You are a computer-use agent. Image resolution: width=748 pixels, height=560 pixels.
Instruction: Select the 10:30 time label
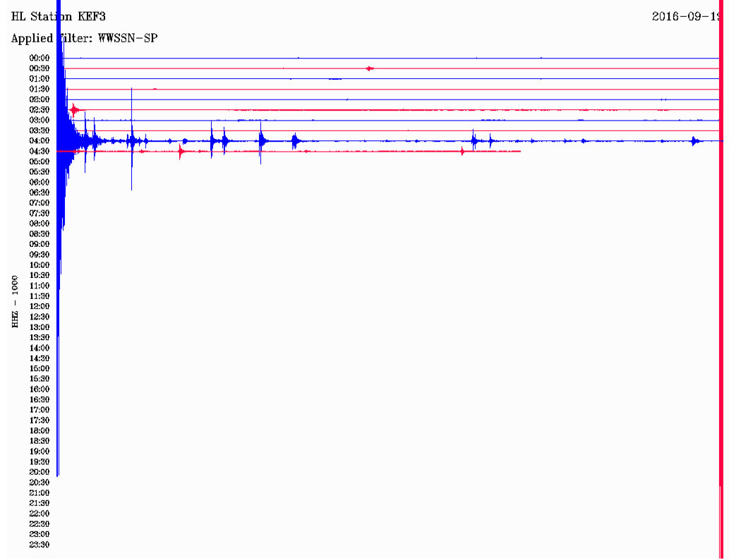(39, 276)
